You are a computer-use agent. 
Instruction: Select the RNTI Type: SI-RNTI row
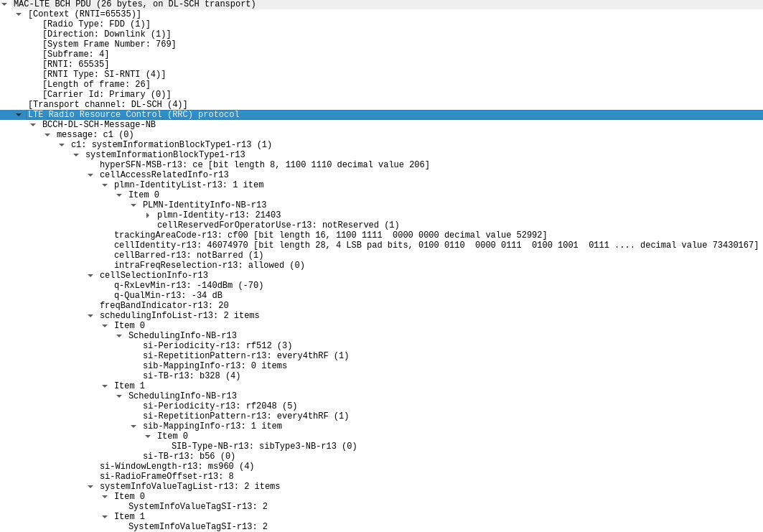tap(104, 75)
